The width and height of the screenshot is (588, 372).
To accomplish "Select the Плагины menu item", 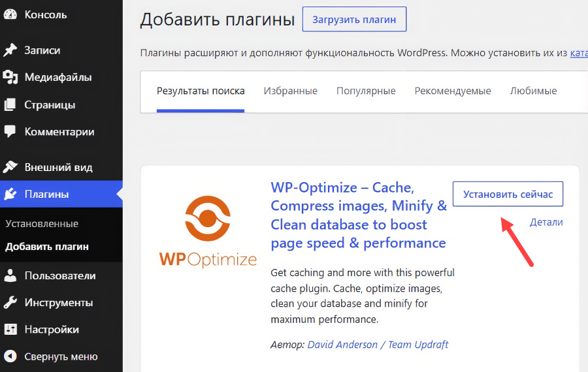I will coord(61,194).
